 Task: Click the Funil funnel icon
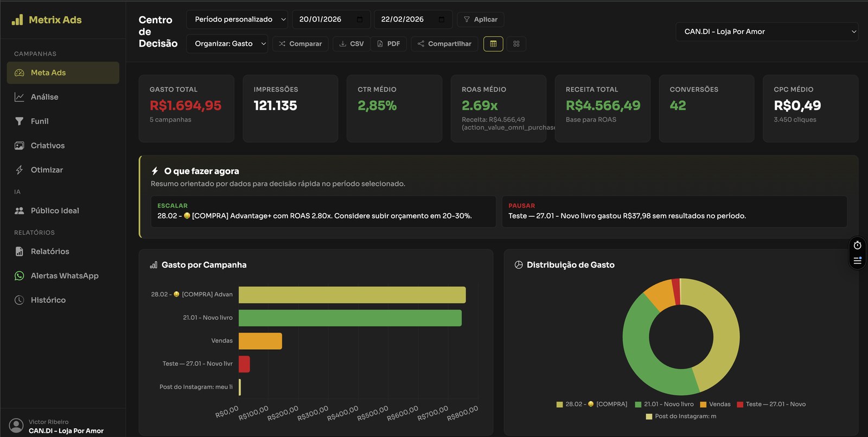(x=20, y=121)
